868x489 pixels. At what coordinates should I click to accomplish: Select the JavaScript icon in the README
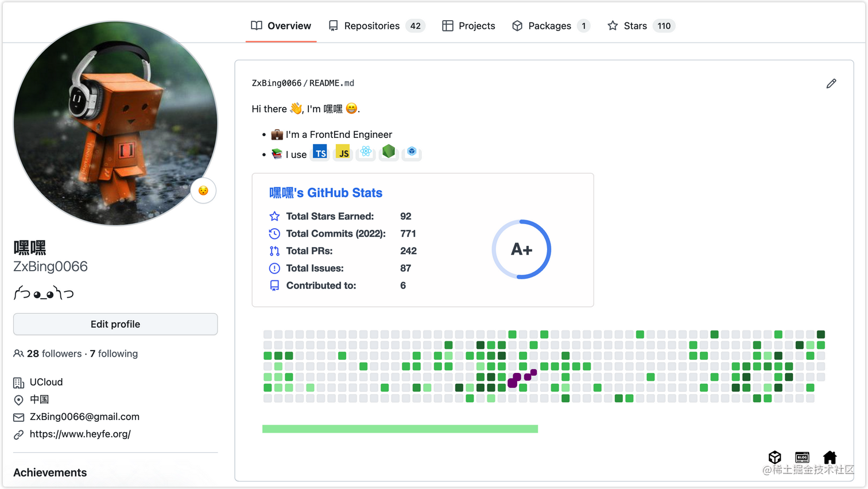[343, 152]
